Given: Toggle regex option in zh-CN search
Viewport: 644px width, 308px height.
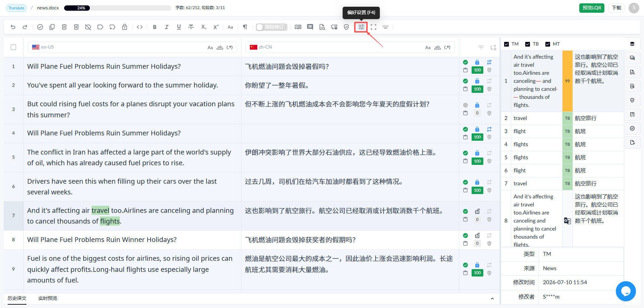Looking at the screenshot, I should 447,48.
